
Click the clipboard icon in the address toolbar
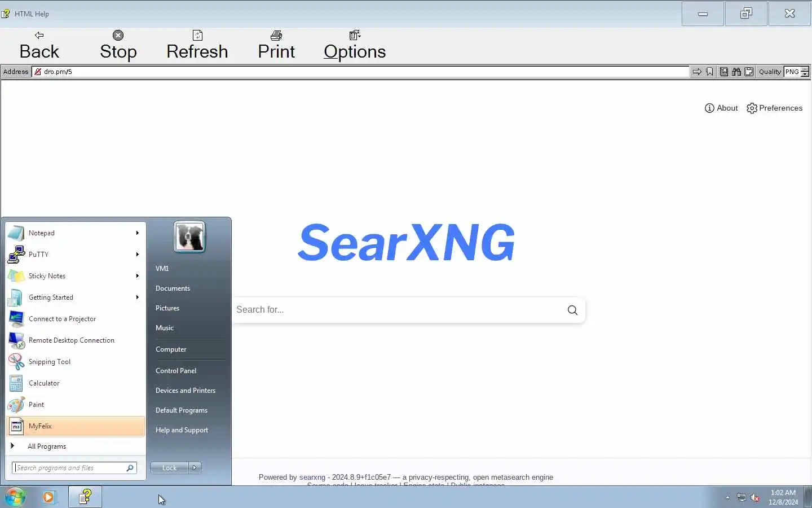749,72
